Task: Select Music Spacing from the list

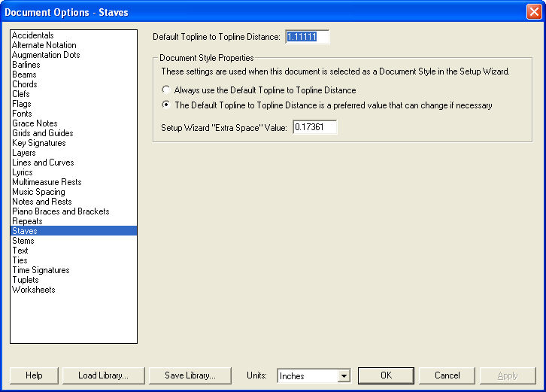Action: [x=38, y=192]
